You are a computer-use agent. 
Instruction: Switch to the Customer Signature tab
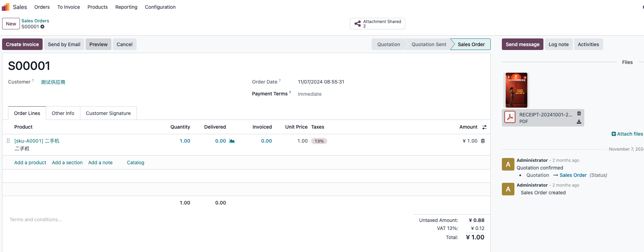108,113
